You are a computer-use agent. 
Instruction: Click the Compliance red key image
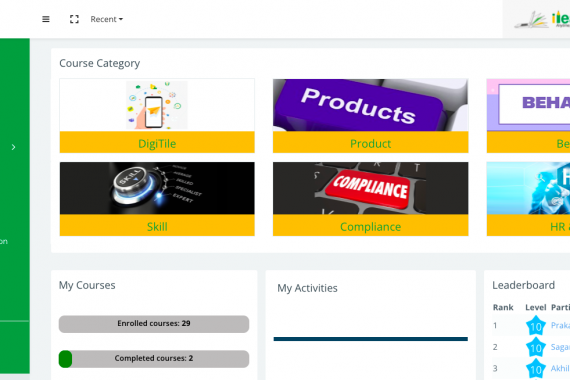pos(370,188)
